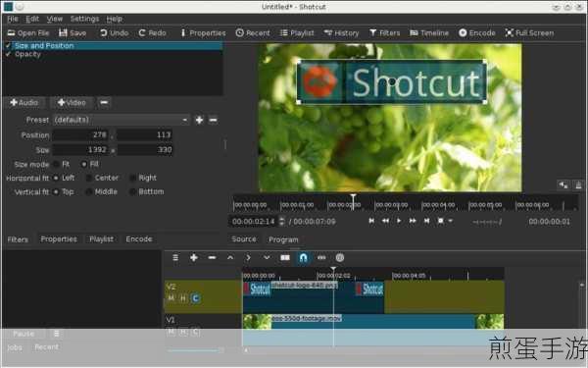Open the Filters panel from toolbar
This screenshot has width=588, height=368.
point(385,33)
